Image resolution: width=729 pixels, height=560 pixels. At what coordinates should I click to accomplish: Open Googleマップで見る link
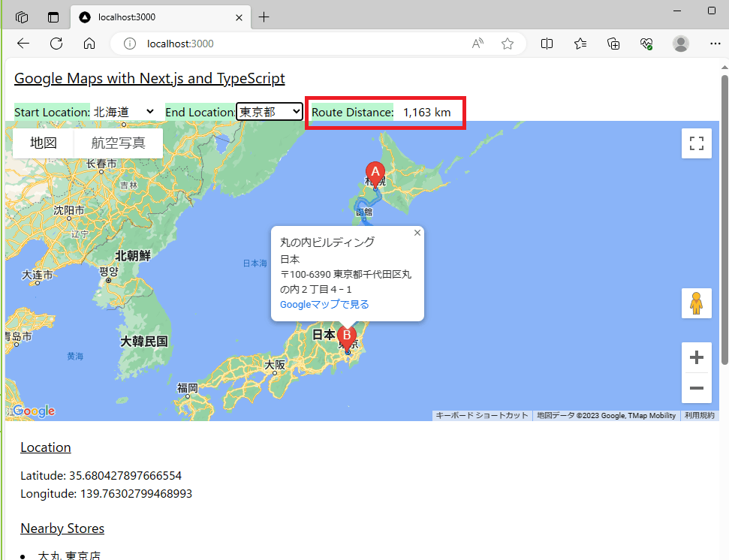(x=324, y=305)
